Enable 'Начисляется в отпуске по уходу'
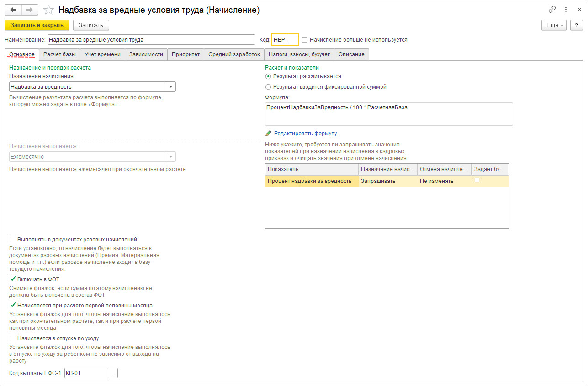This screenshot has height=386, width=588. pyautogui.click(x=12, y=338)
